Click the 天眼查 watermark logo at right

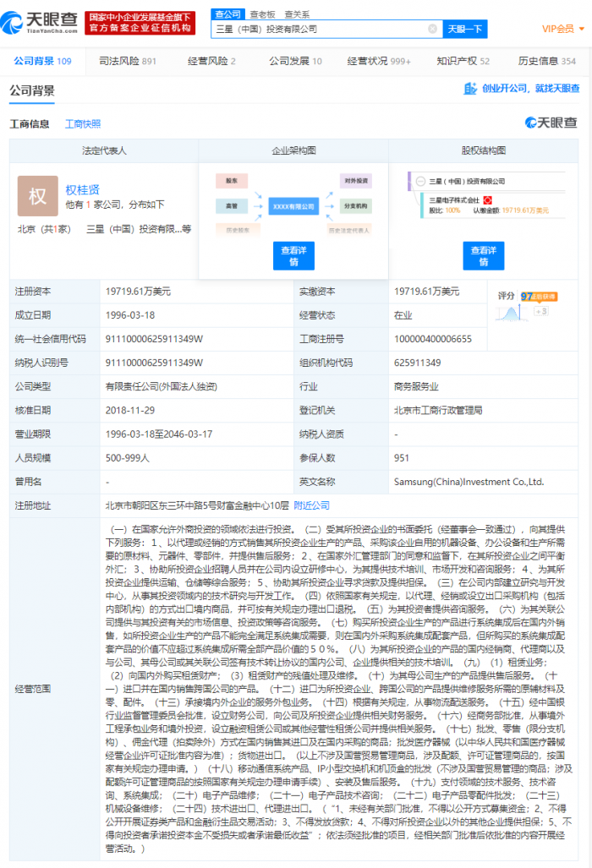pos(551,123)
